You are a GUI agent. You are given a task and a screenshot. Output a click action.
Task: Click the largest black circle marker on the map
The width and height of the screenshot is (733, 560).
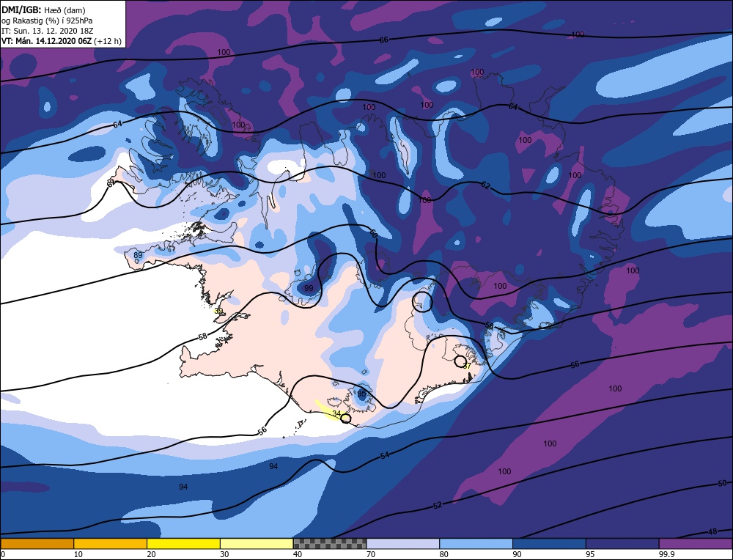(x=422, y=302)
